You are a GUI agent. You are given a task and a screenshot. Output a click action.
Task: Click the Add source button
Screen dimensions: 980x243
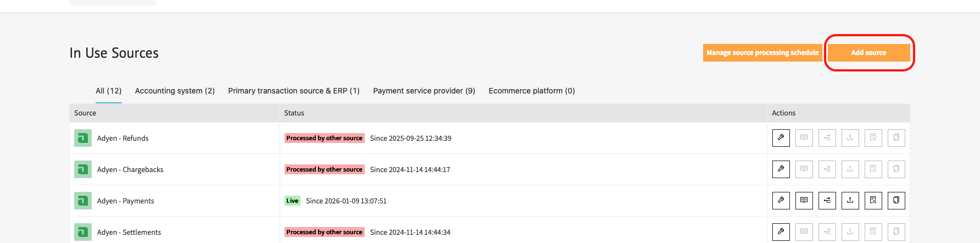pos(868,53)
